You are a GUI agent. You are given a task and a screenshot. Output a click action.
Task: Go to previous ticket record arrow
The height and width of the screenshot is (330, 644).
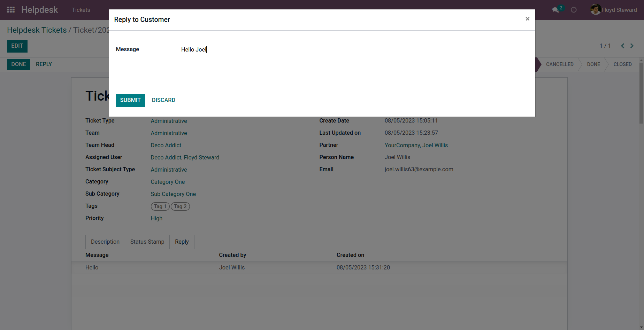coord(622,46)
